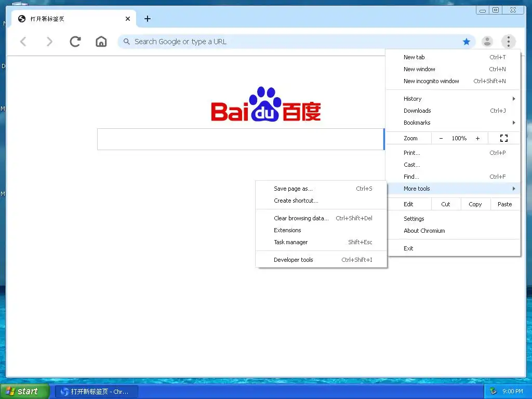Choose New window from menu
This screenshot has height=399, width=532.
coord(453,69)
